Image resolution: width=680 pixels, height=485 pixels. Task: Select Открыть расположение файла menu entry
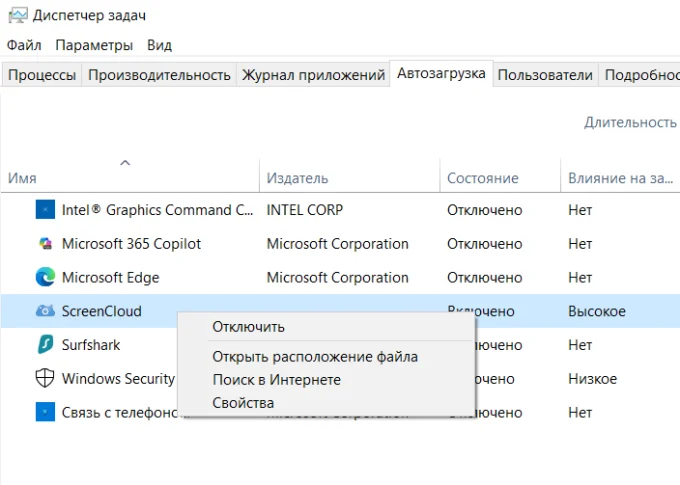coord(315,357)
